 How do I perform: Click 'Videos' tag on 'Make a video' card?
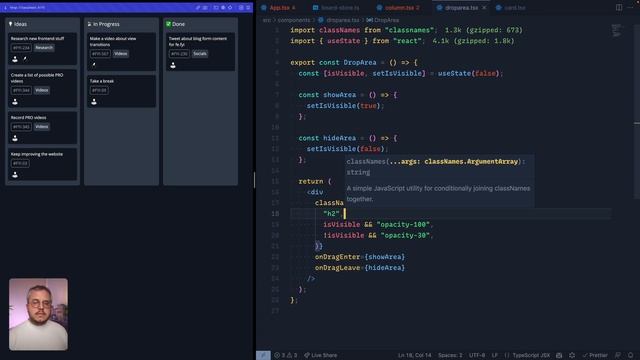point(120,53)
